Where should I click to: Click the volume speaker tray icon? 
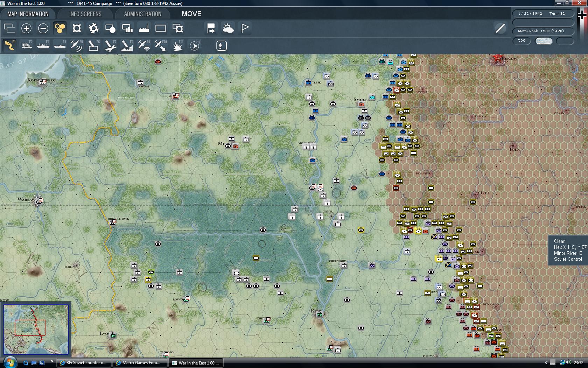[x=569, y=362]
